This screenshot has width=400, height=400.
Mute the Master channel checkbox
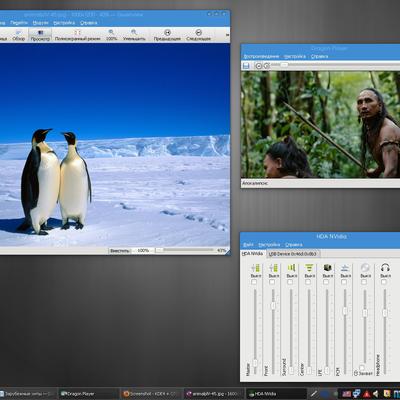[x=254, y=282]
